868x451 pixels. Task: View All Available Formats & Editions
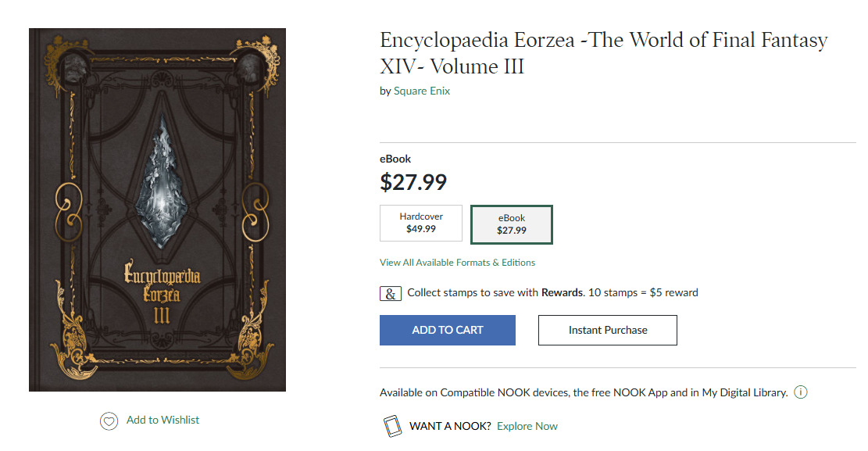pos(457,263)
